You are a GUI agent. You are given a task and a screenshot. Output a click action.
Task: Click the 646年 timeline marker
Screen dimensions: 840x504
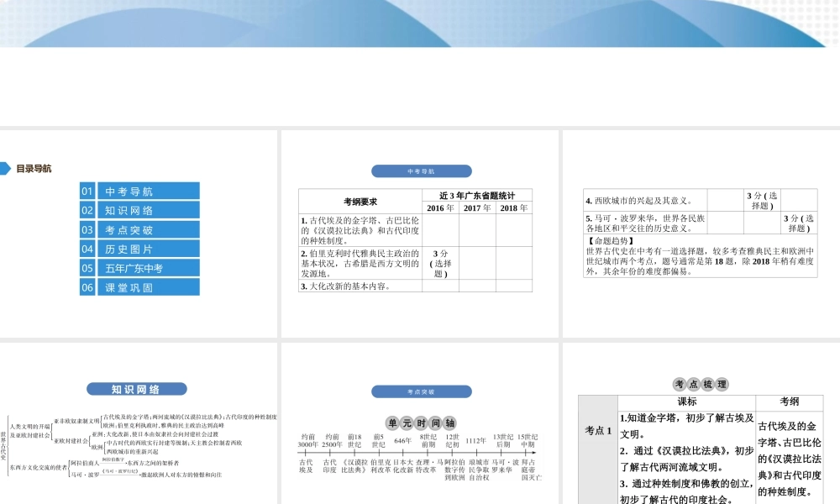[403, 441]
